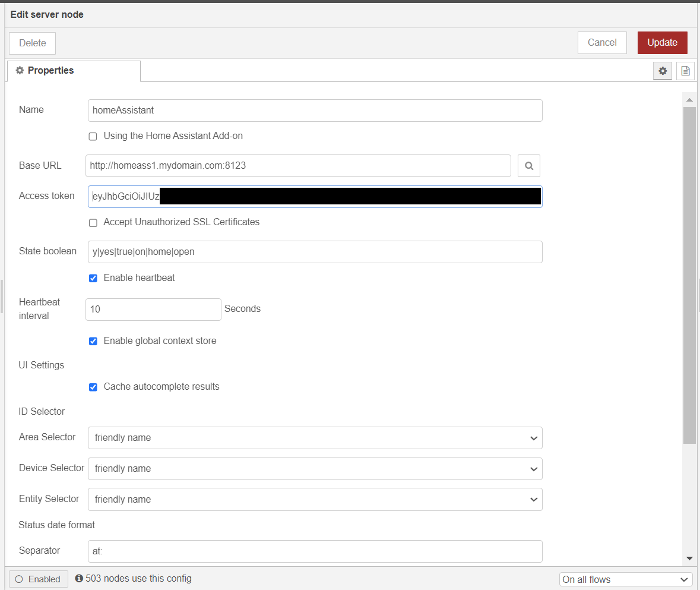Screen dimensions: 700x590
Task: Toggle the Enabled node status
Action: click(x=38, y=578)
